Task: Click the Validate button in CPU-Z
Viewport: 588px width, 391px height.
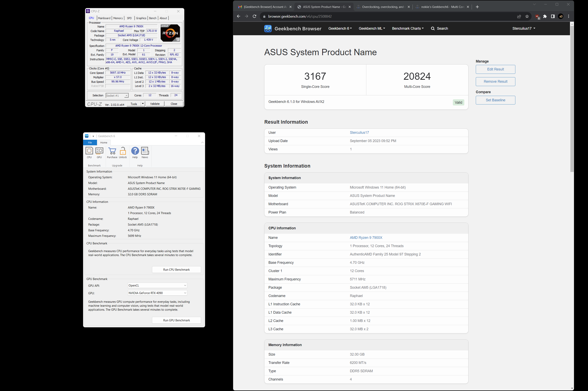Action: pyautogui.click(x=155, y=104)
